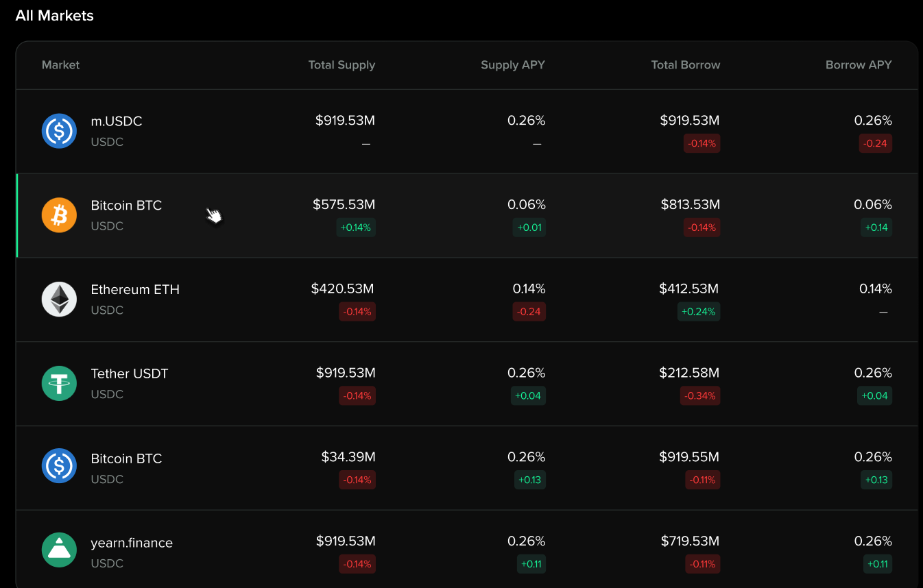Click the USDC icon in the $34.39M row

pos(59,466)
